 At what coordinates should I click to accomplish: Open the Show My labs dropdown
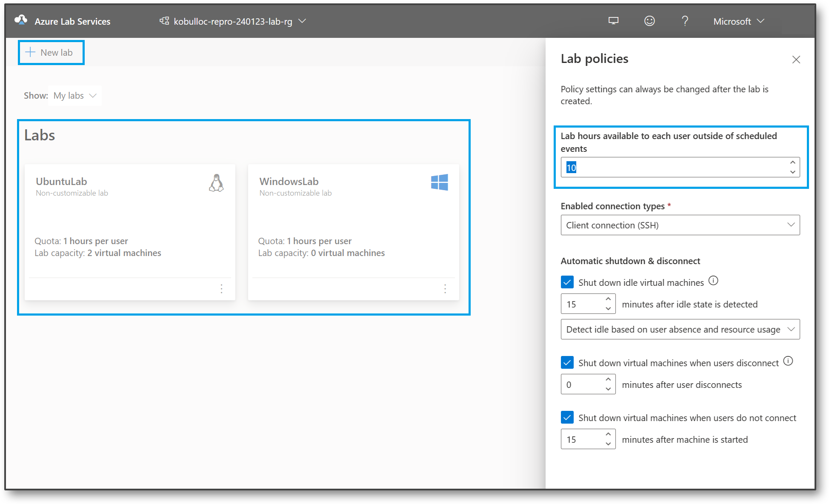(74, 96)
